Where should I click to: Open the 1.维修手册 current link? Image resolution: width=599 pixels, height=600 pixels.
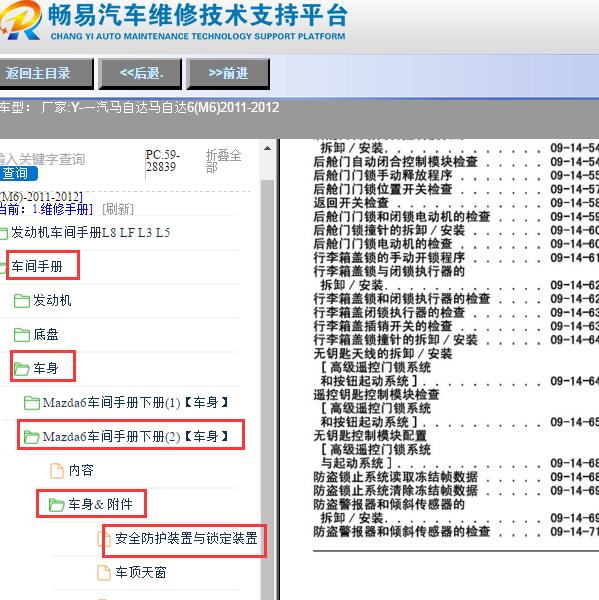pos(62,209)
